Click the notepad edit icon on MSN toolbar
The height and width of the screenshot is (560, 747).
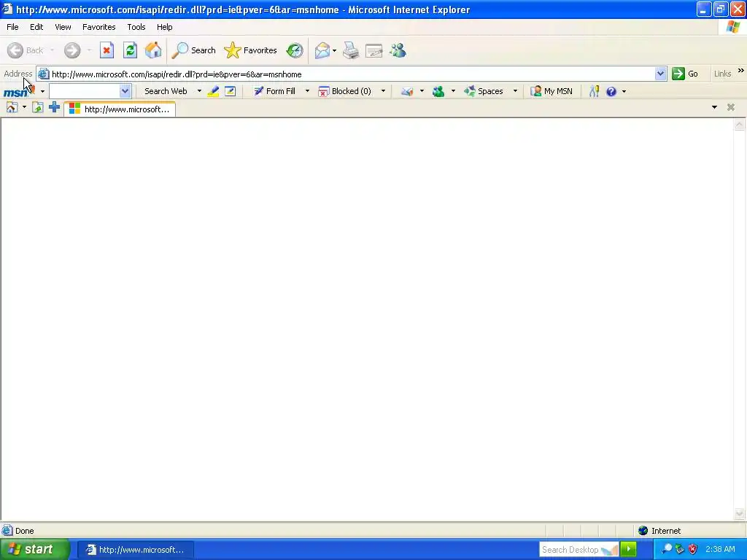(x=230, y=91)
